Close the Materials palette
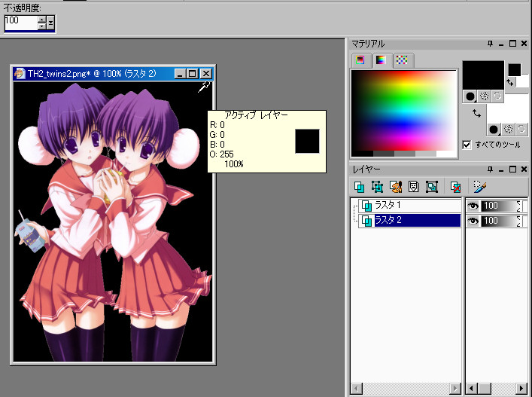The width and height of the screenshot is (532, 397). (524, 44)
